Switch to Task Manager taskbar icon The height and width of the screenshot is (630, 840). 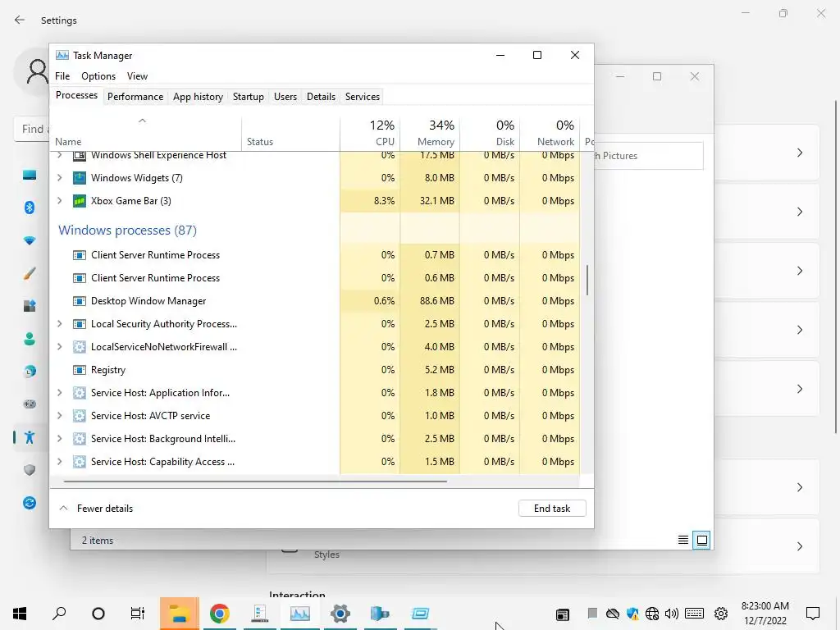[300, 614]
